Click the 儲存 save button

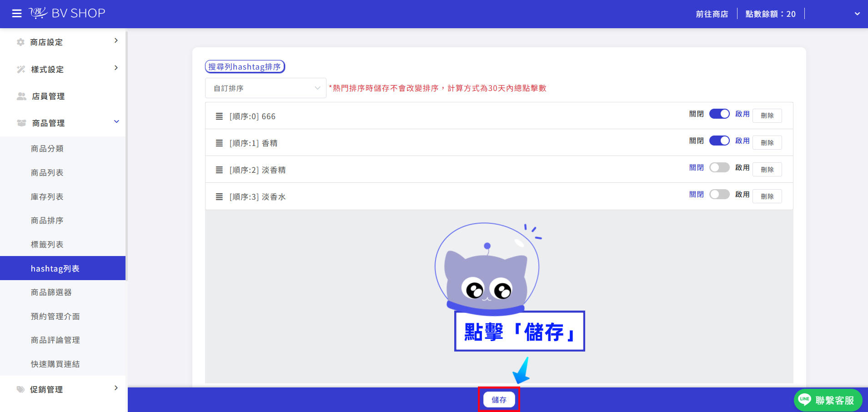pyautogui.click(x=499, y=400)
